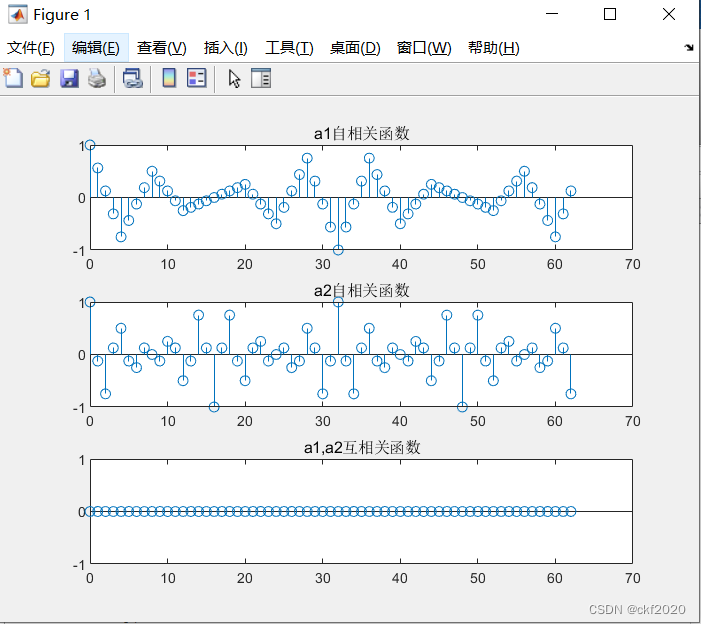The width and height of the screenshot is (701, 624).
Task: Insert a legend from the toolbar
Action: (196, 78)
